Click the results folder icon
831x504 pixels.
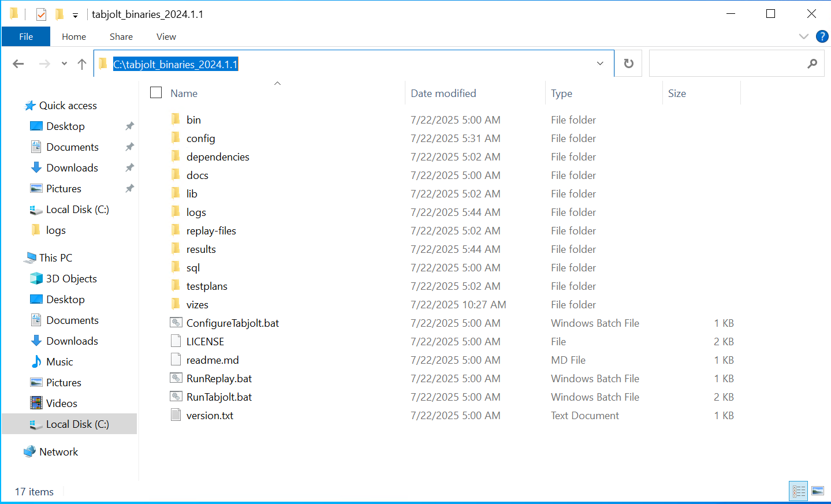tap(176, 249)
